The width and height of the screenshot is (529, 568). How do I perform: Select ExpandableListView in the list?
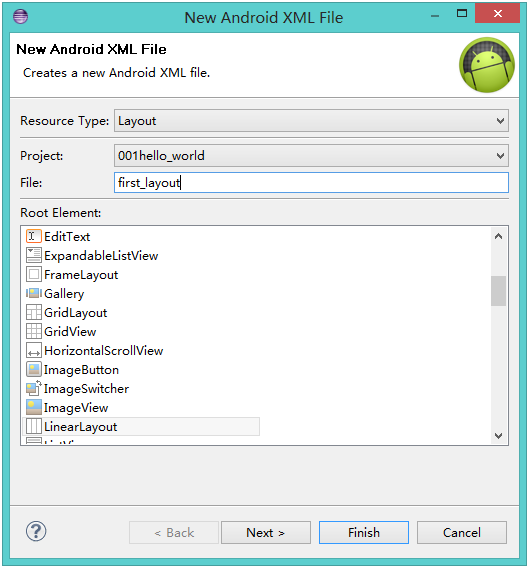click(x=101, y=256)
